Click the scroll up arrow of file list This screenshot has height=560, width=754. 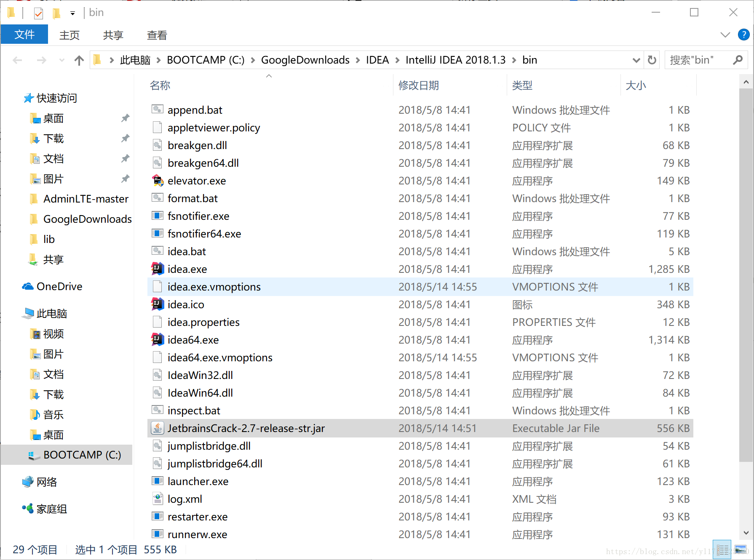pos(746,82)
